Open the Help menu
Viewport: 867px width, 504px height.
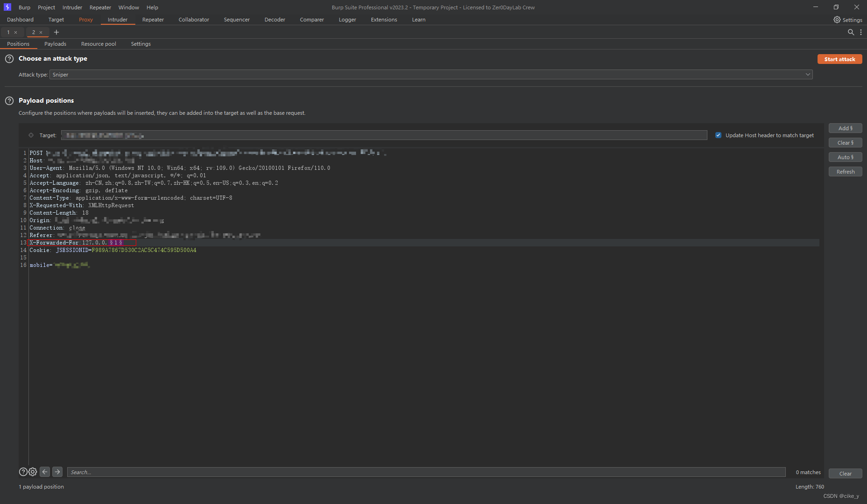coord(152,7)
